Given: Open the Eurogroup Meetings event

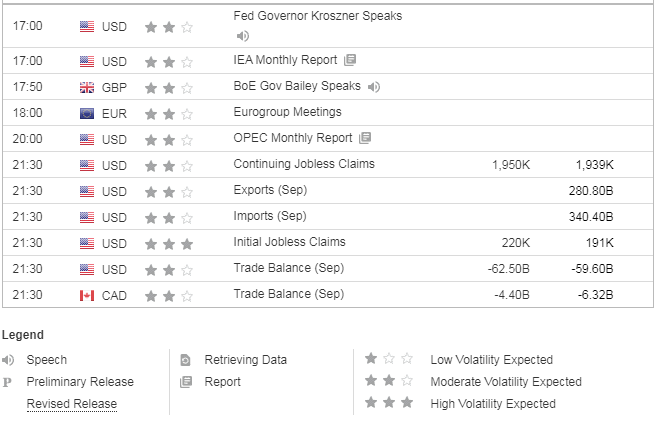Looking at the screenshot, I should click(287, 112).
